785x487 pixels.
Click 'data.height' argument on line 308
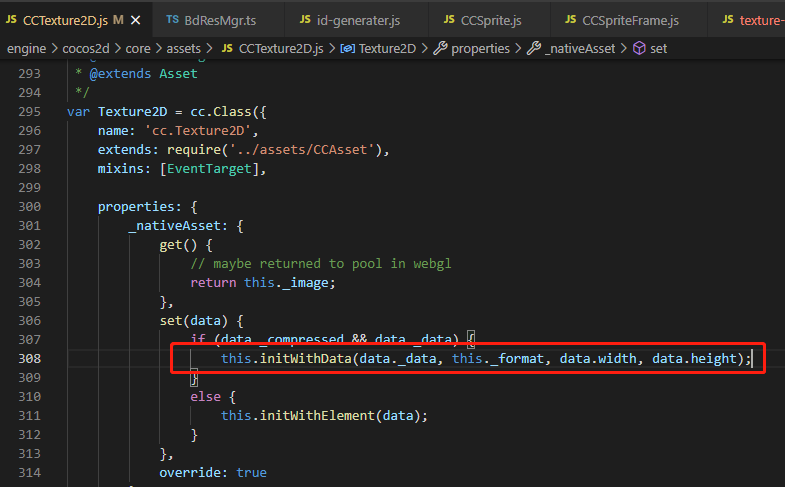694,358
